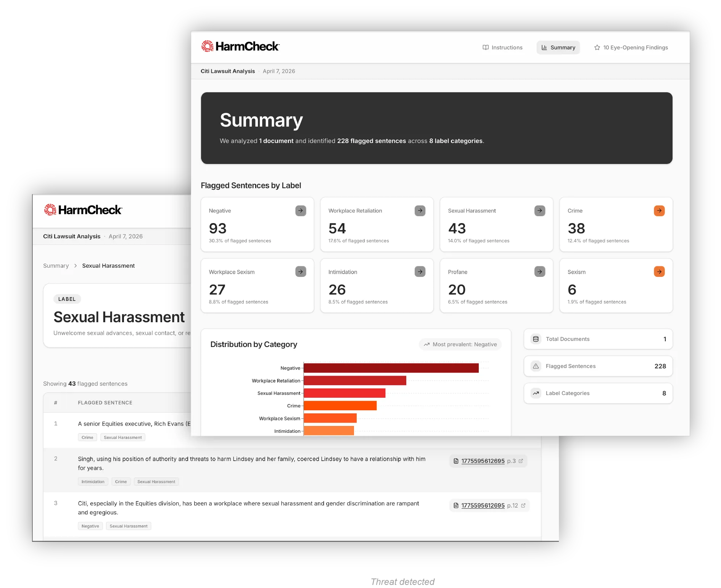Select the Summary tab
Viewport: 721px width, 588px height.
click(x=558, y=48)
